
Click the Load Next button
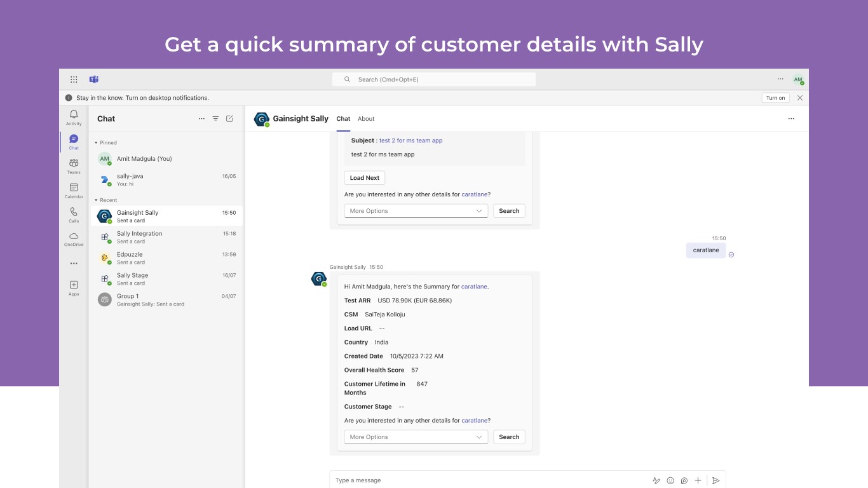click(365, 178)
